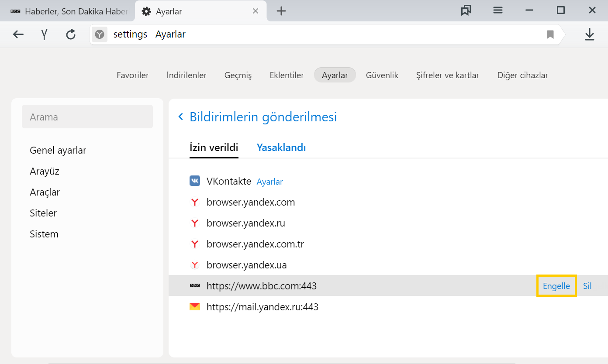Image resolution: width=608 pixels, height=364 pixels.
Task: Select the browser.yandex.com.tr entry
Action: pyautogui.click(x=388, y=244)
